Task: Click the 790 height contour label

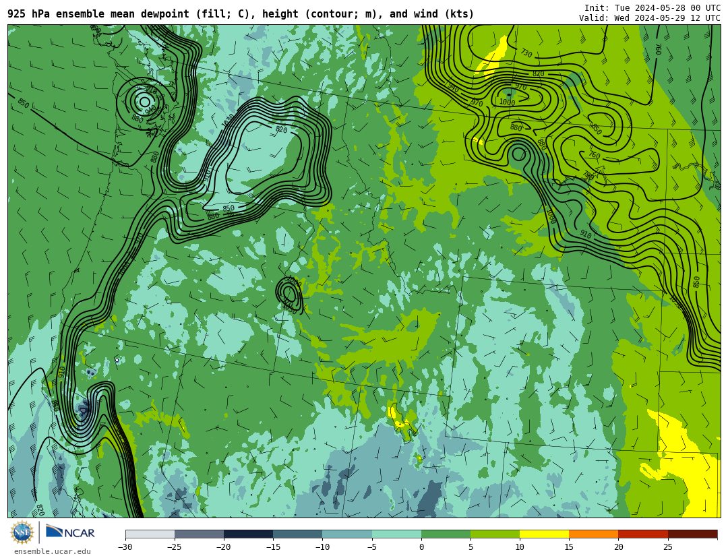Action: coord(588,175)
